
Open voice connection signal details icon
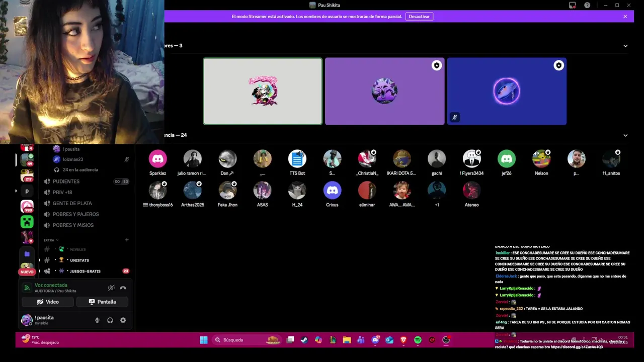pyautogui.click(x=27, y=288)
